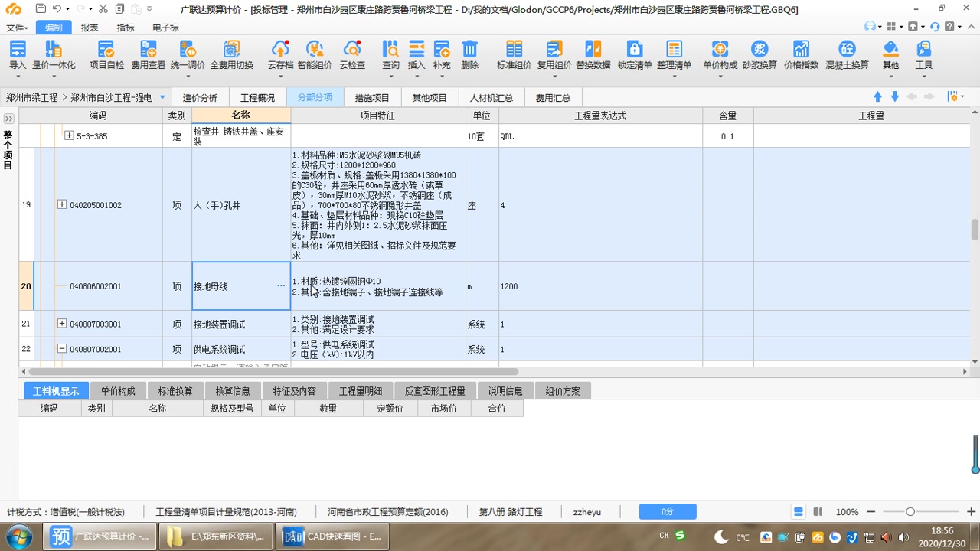Open project path dropdown arrow after 强电
This screenshot has width=980, height=551.
pos(162,97)
